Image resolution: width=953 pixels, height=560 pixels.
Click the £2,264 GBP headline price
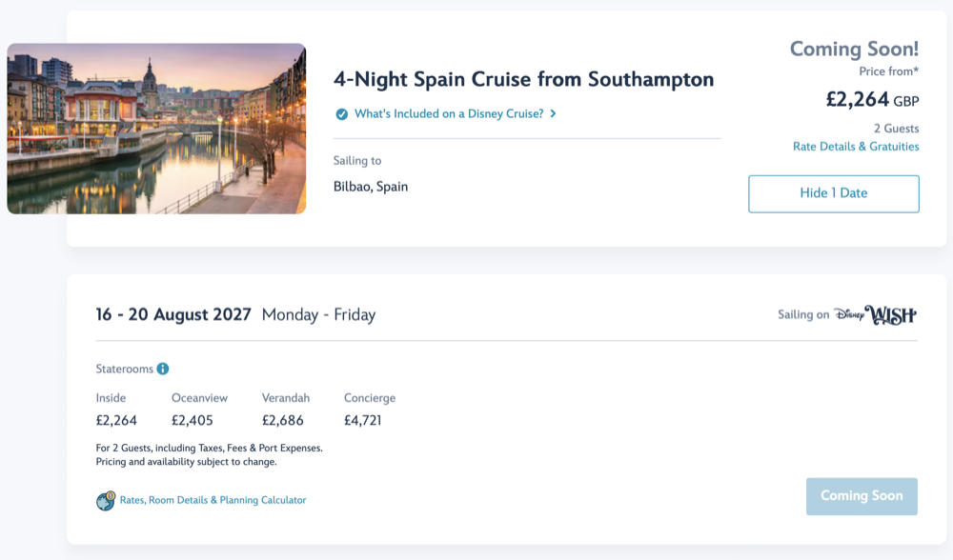871,100
